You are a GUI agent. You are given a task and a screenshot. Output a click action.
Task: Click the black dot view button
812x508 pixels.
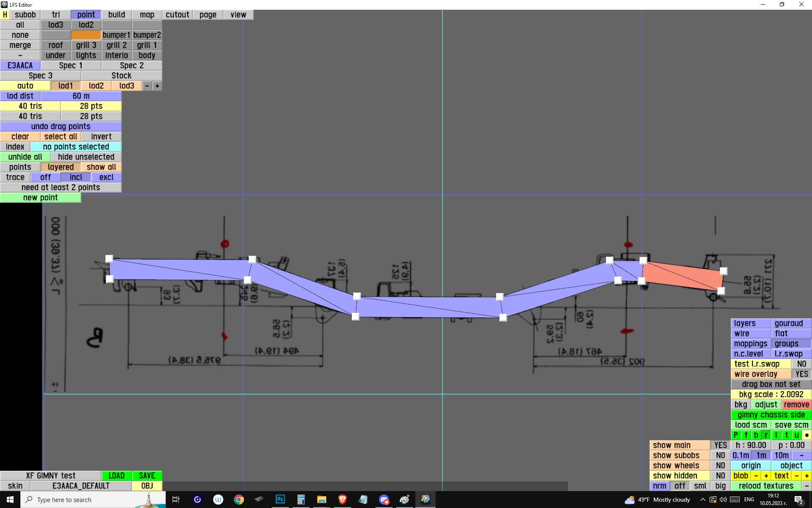(807, 435)
